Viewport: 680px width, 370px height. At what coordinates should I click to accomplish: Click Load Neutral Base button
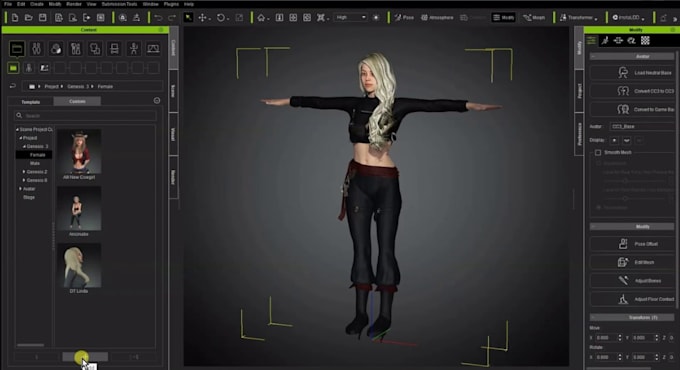(x=632, y=72)
